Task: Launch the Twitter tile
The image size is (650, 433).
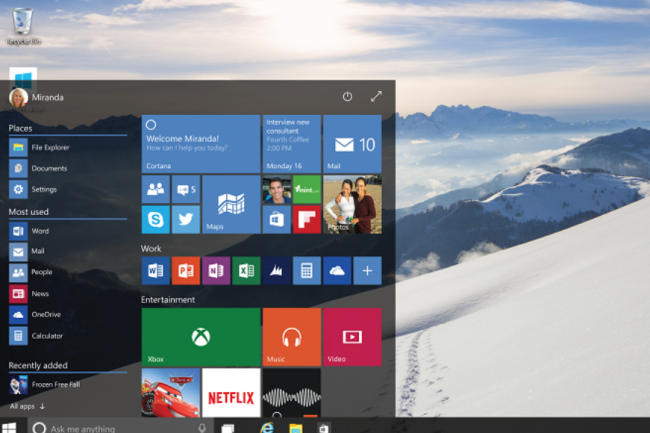Action: [x=186, y=220]
